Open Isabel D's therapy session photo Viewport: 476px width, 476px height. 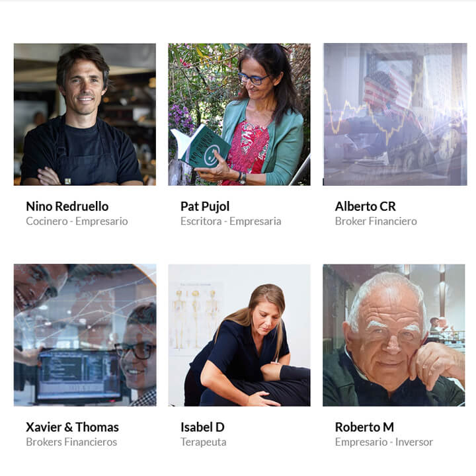pos(239,335)
